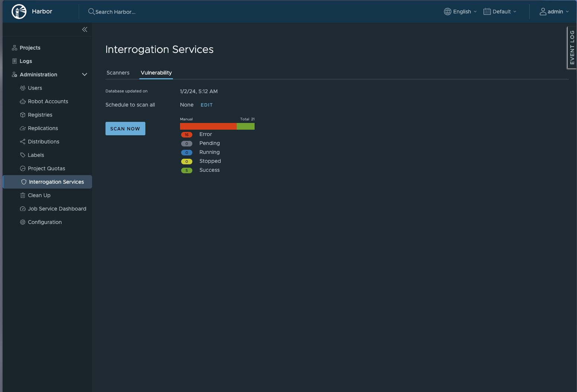
Task: Open Projects in the sidebar
Action: coord(30,48)
